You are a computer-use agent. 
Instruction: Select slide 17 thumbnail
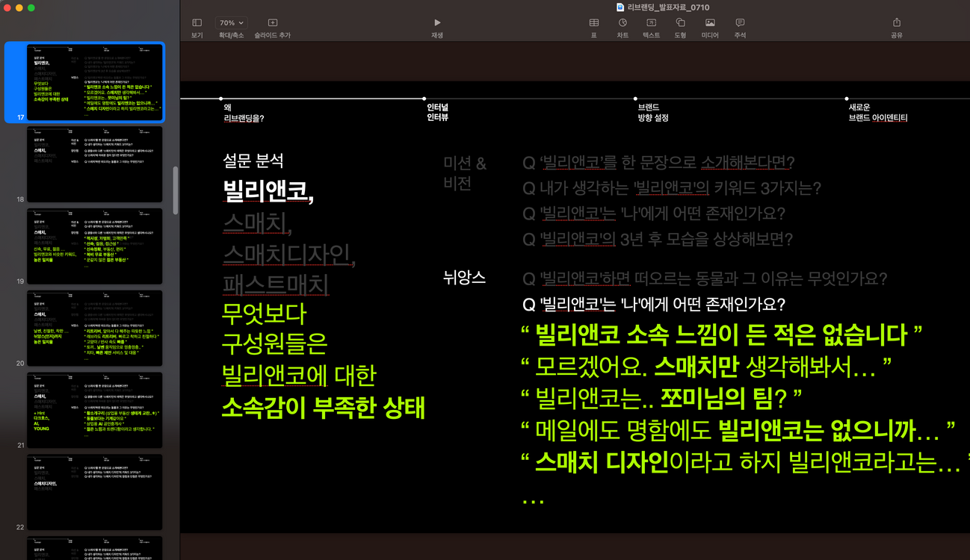[x=95, y=82]
